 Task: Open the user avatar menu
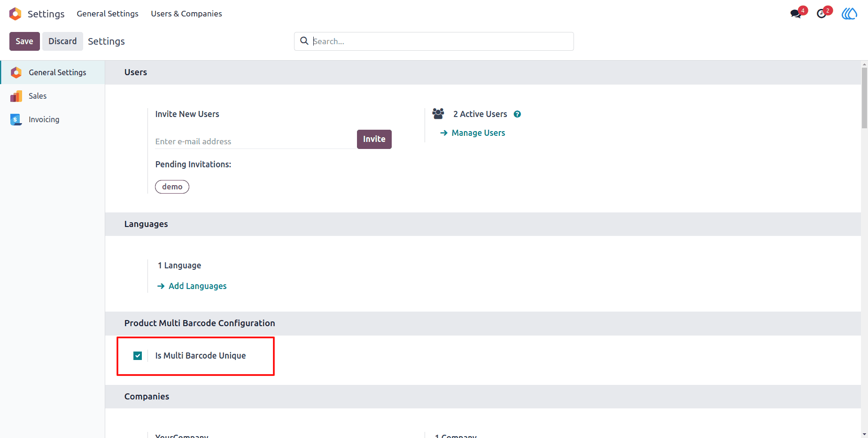(849, 14)
